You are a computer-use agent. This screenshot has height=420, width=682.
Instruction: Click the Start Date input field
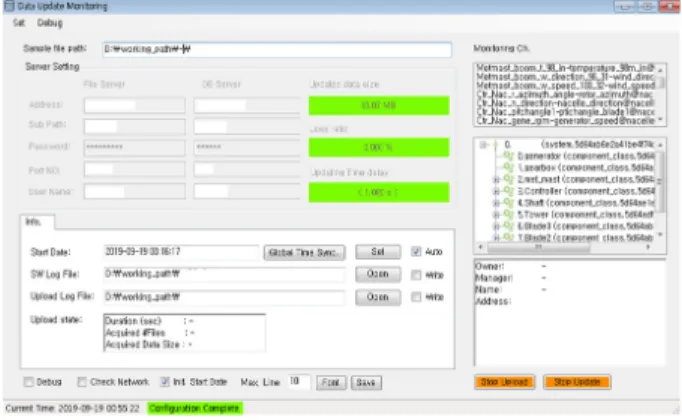(x=181, y=252)
